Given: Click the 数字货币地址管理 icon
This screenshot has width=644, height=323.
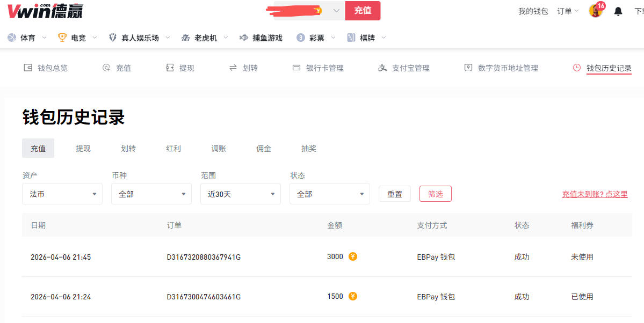Looking at the screenshot, I should point(468,68).
